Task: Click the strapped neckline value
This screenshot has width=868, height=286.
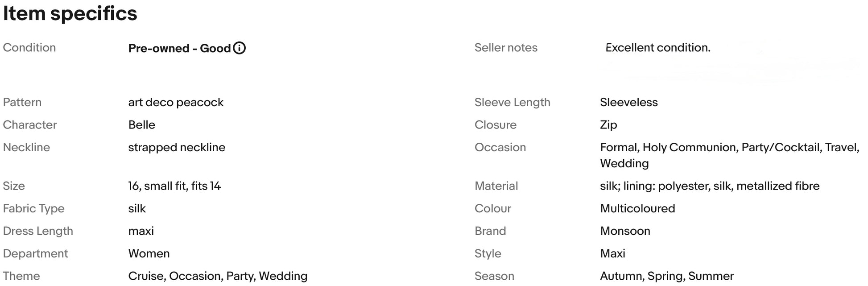Action: [177, 148]
